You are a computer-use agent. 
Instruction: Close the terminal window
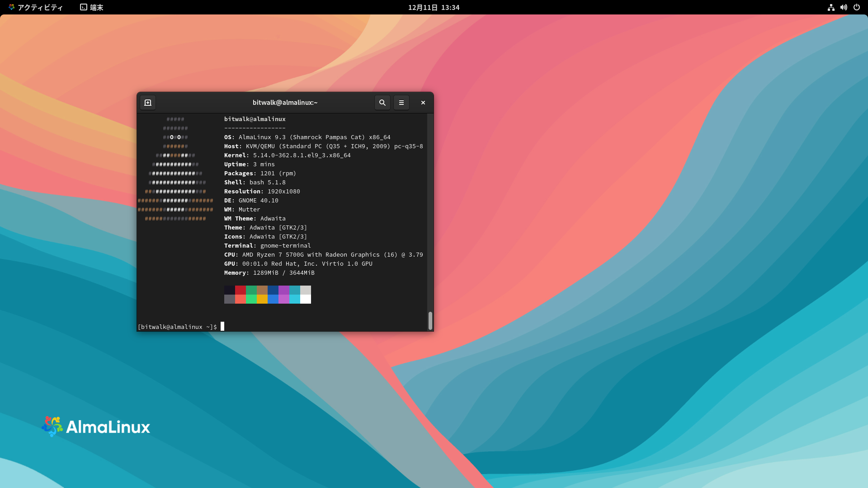click(423, 103)
